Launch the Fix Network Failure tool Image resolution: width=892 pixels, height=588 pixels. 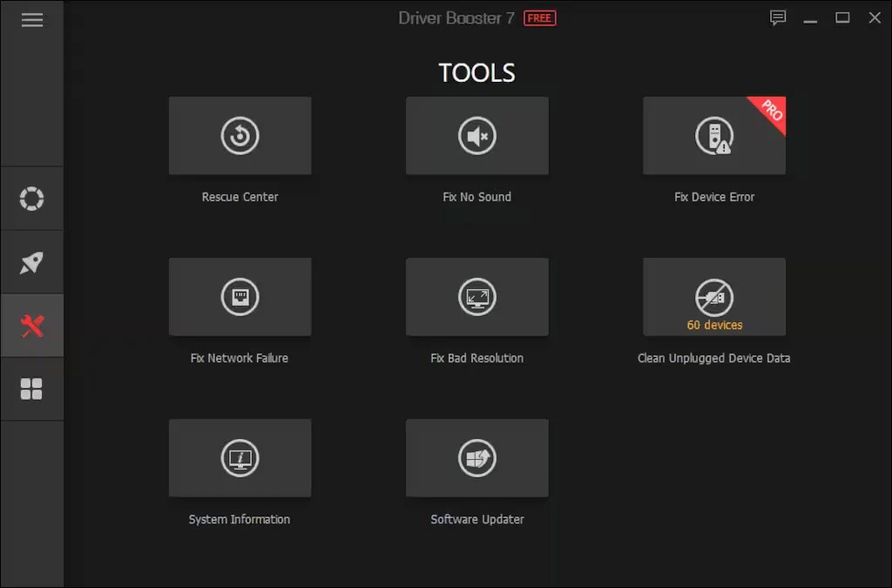(x=240, y=297)
